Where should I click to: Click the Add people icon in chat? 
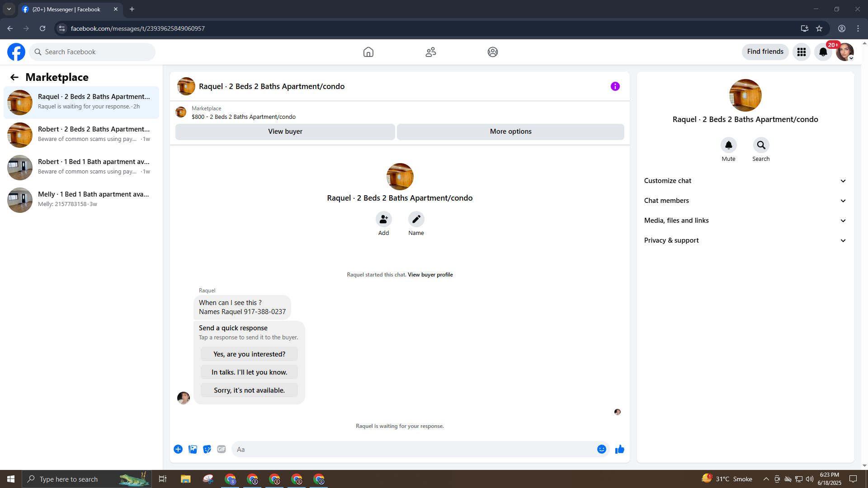tap(384, 219)
